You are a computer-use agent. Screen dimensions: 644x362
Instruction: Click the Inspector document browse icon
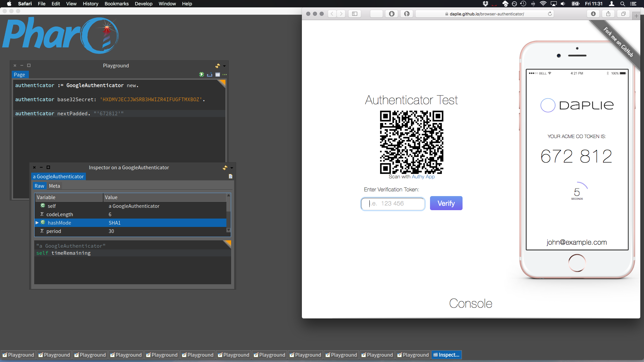click(x=230, y=176)
